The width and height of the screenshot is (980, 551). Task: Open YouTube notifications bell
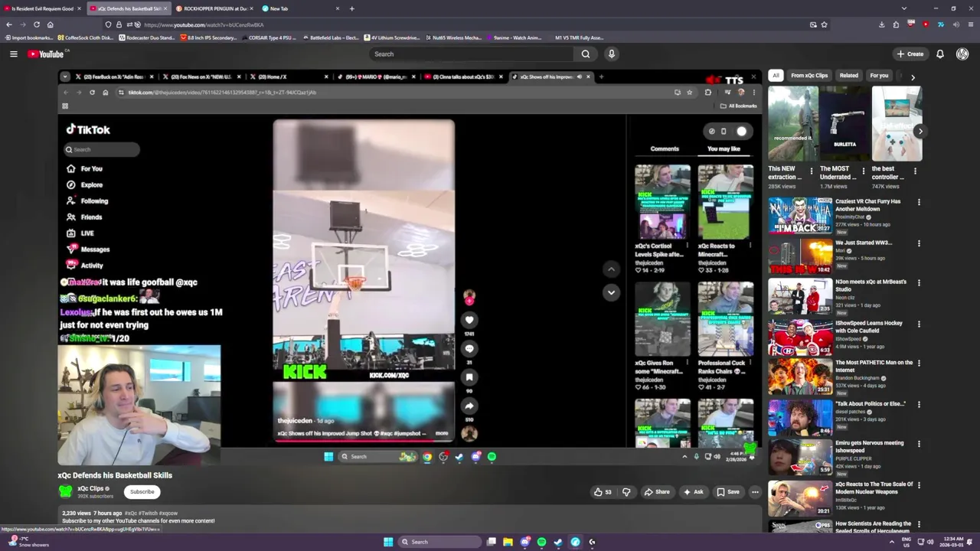(940, 54)
